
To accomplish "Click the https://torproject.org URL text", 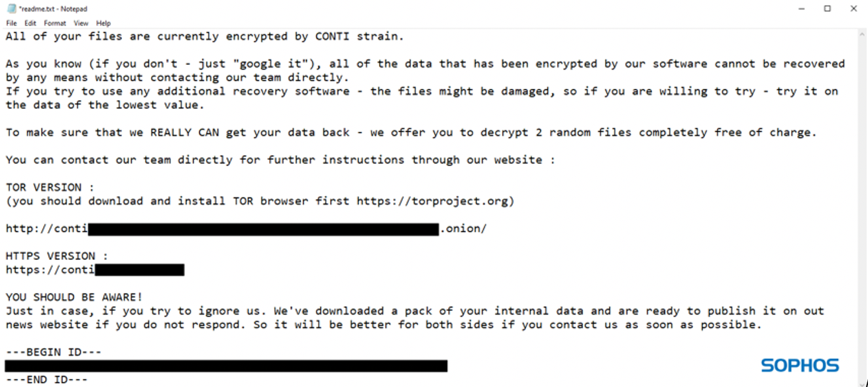I will 435,201.
